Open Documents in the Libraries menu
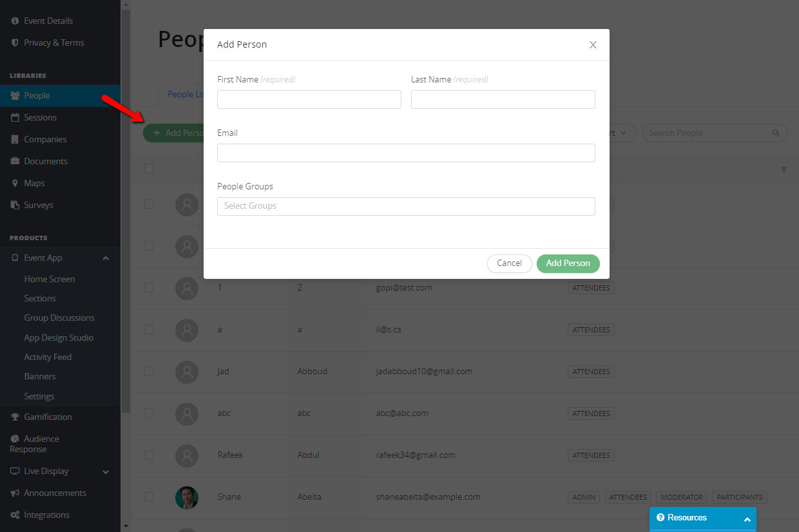Viewport: 799px width, 532px height. pos(46,161)
